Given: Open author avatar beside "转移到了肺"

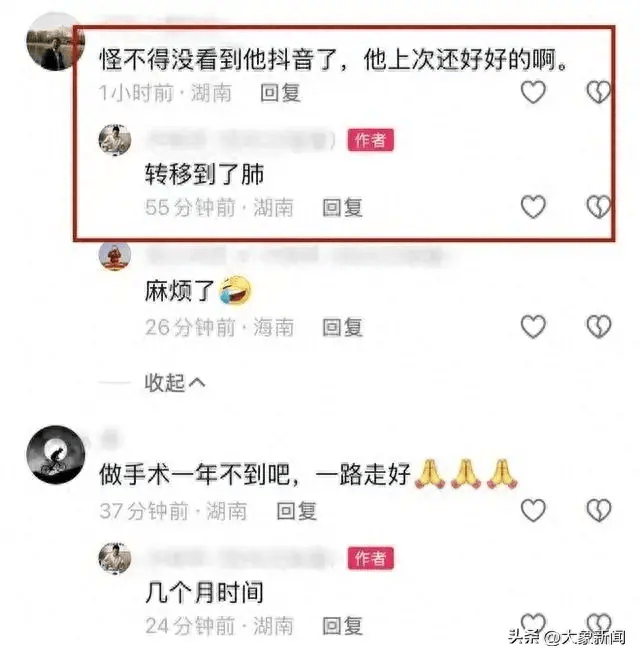Looking at the screenshot, I should [115, 140].
